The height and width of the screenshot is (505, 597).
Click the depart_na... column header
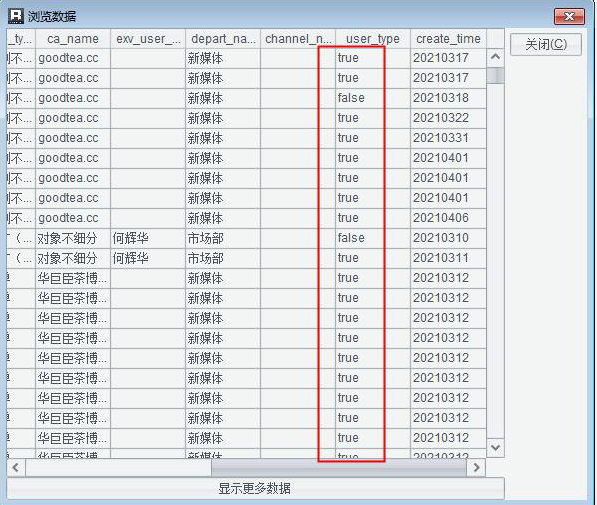(x=223, y=39)
